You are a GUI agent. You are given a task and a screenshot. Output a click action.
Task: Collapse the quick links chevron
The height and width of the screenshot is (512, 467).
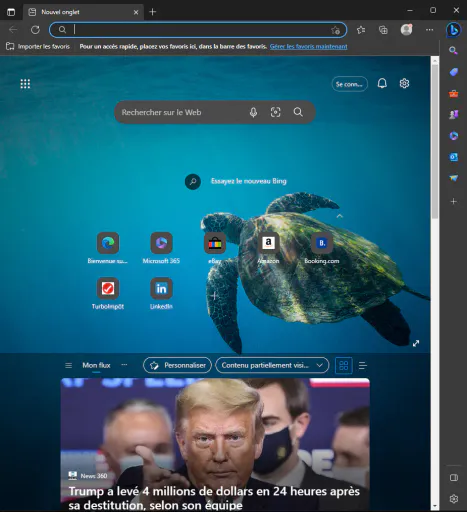[x=340, y=216]
